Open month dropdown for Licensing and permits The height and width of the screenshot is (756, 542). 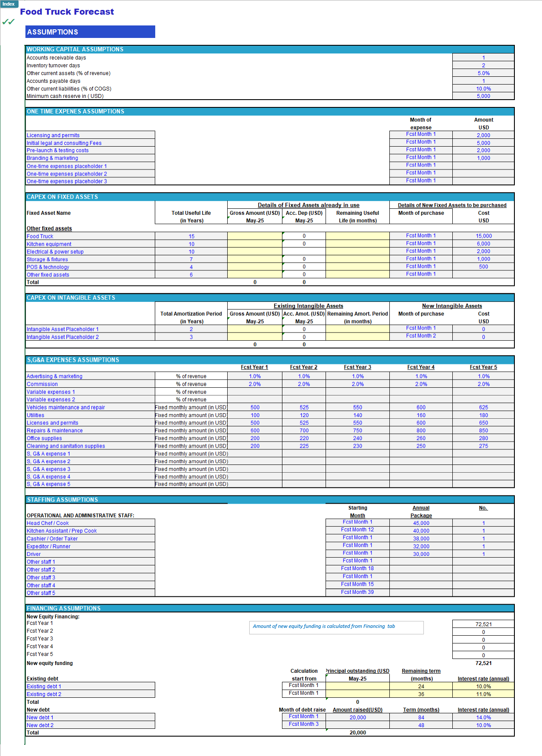point(421,134)
